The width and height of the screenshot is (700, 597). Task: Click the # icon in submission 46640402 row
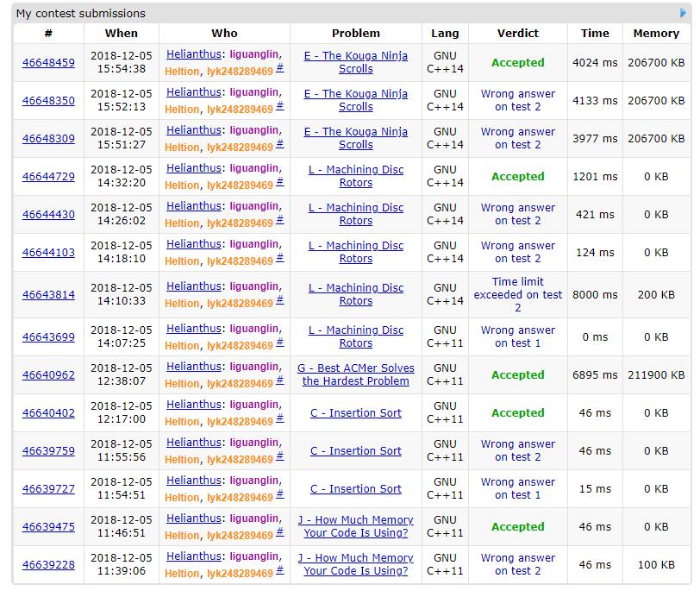pos(279,419)
